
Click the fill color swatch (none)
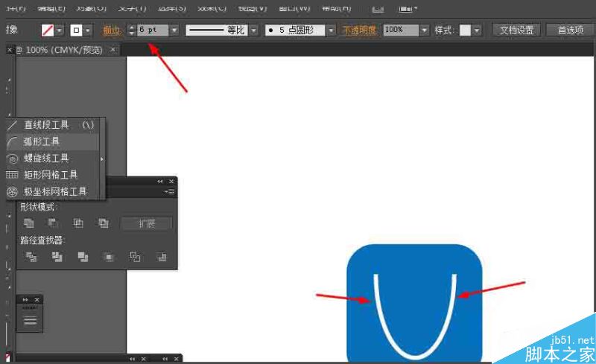[48, 30]
